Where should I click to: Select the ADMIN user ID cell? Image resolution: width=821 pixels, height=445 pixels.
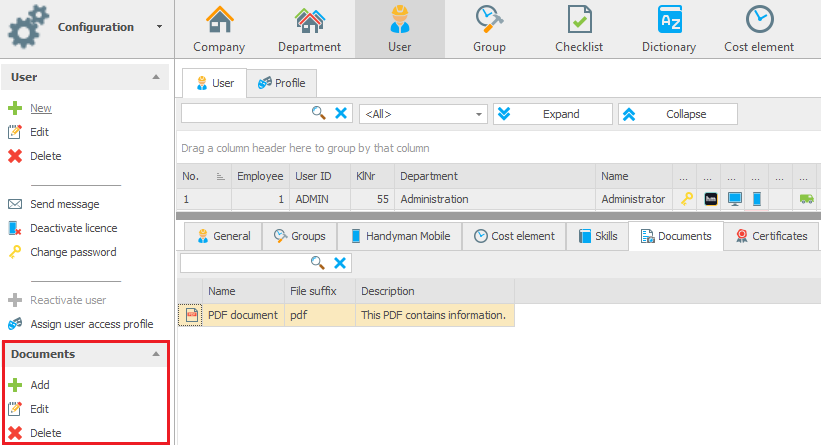tap(319, 199)
